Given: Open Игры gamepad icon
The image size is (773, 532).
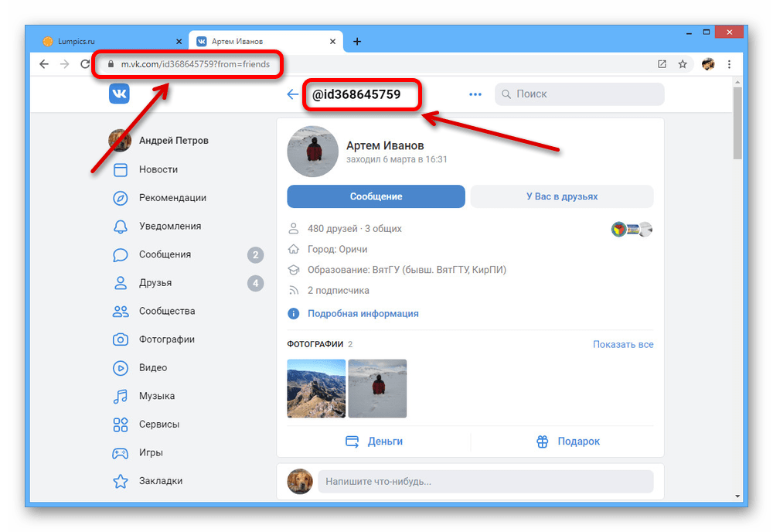Looking at the screenshot, I should (121, 452).
